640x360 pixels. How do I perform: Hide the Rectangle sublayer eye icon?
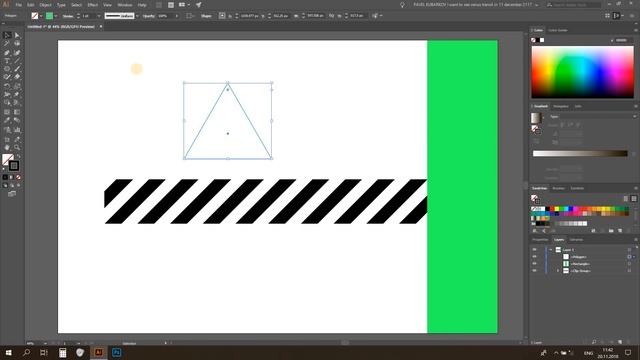coord(534,264)
